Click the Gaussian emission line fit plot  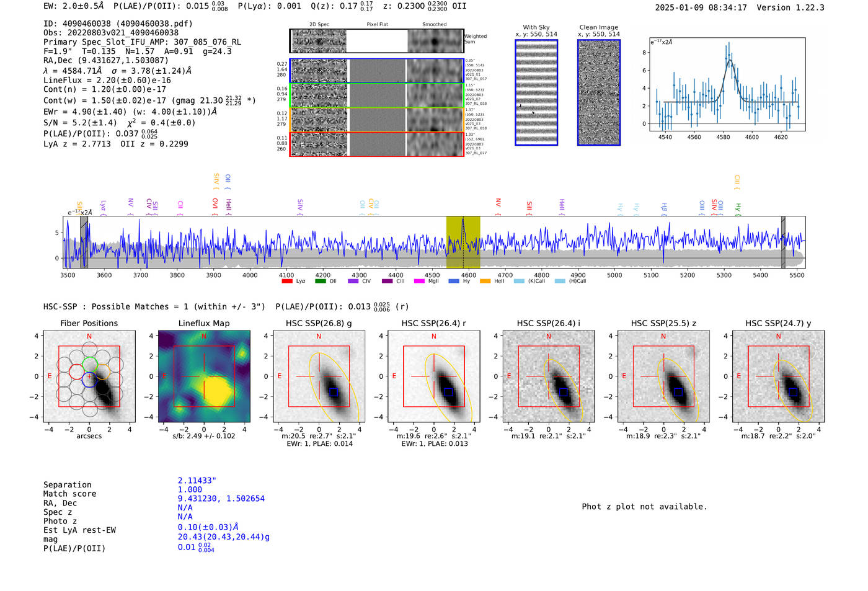(x=727, y=84)
